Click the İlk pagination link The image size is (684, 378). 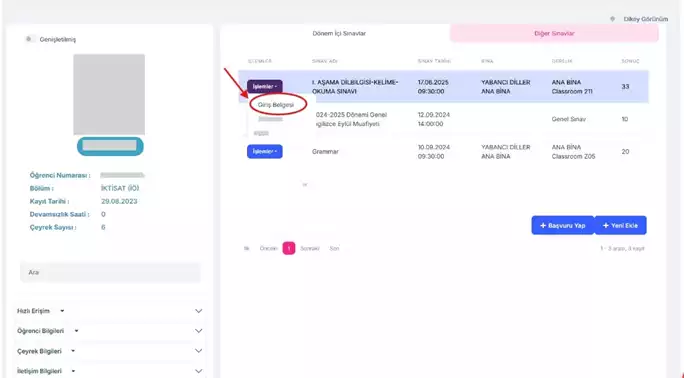pos(246,249)
